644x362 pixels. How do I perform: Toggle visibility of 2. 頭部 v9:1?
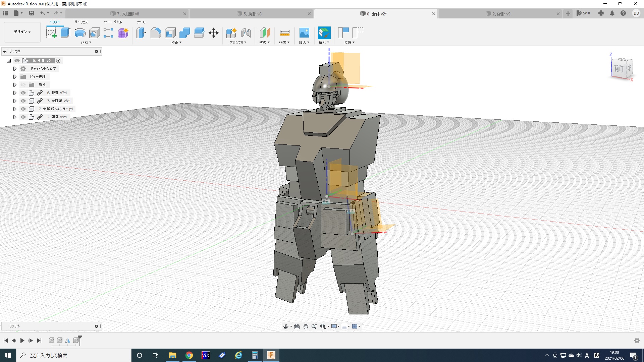point(23,117)
